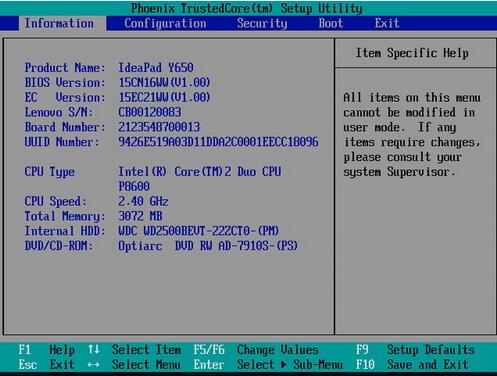The height and width of the screenshot is (376, 497).
Task: Select the UUID value starting 9426E519
Action: pyautogui.click(x=218, y=142)
